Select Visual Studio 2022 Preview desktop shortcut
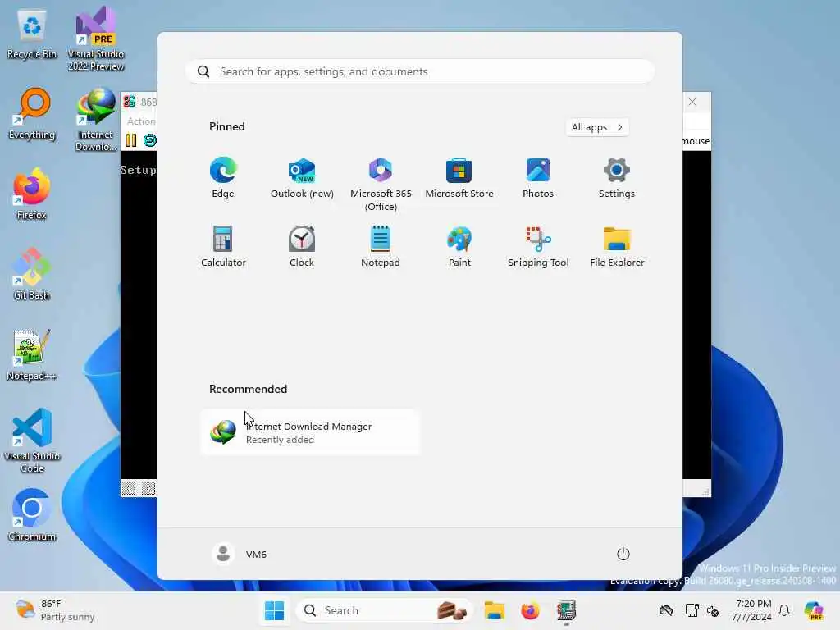This screenshot has height=630, width=840. point(96,39)
